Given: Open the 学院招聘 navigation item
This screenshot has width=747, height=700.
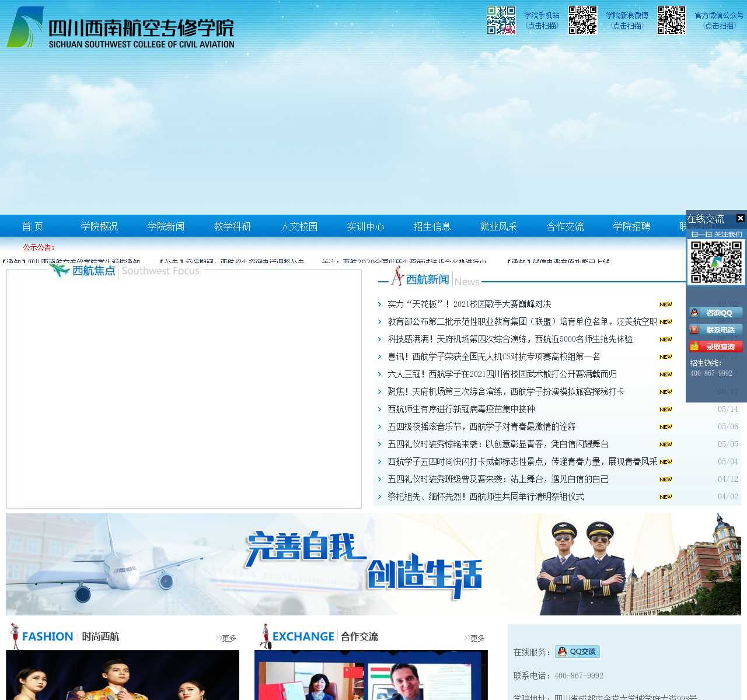Looking at the screenshot, I should 631,226.
